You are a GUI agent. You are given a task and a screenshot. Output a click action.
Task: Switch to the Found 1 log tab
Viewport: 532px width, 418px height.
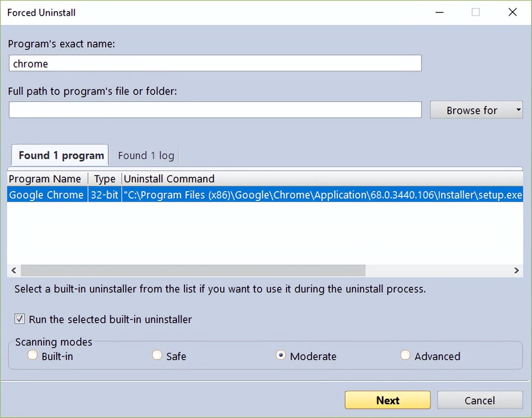click(145, 155)
